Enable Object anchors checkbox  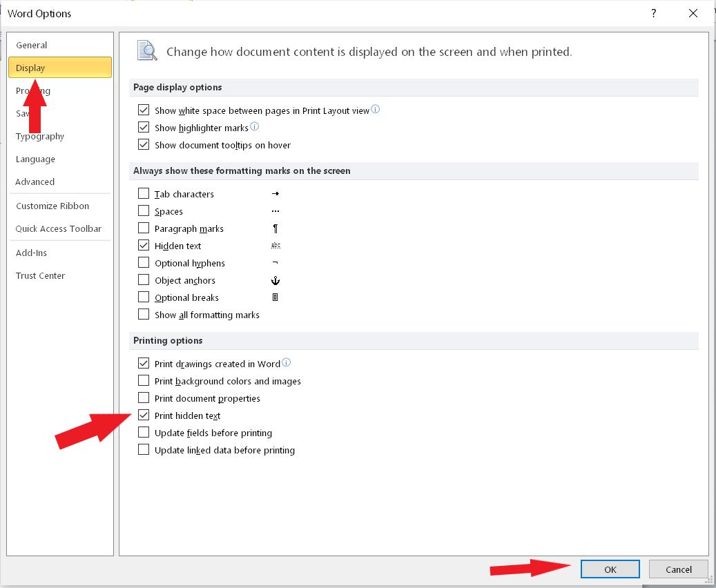point(144,280)
